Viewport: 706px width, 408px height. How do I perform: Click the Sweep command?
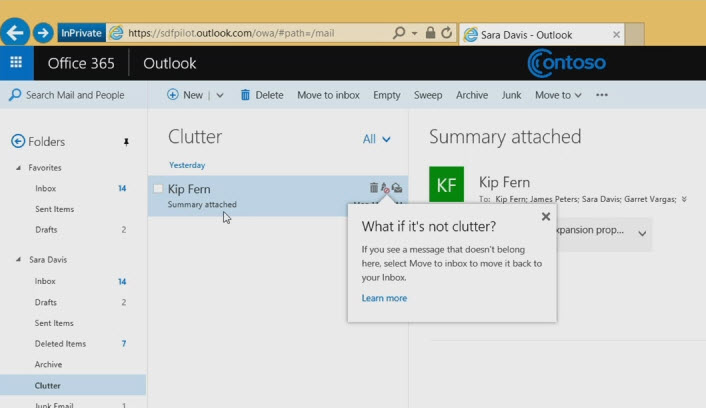coord(428,95)
